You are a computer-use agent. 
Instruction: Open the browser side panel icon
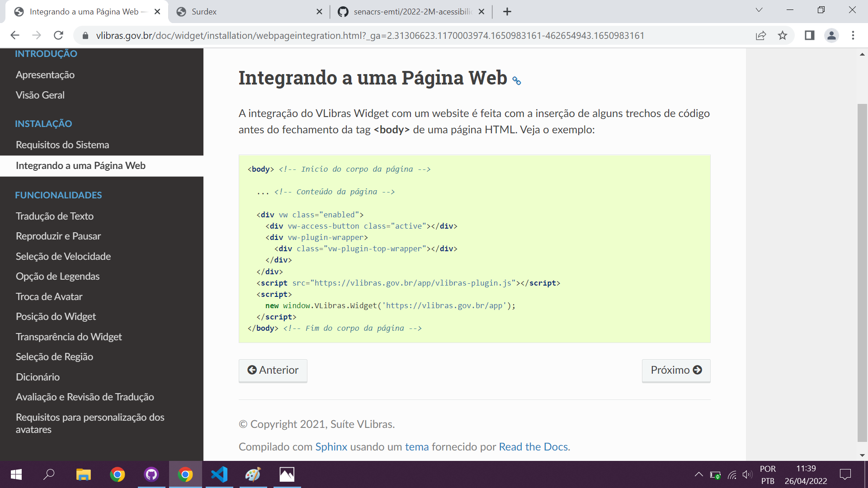pyautogui.click(x=809, y=35)
